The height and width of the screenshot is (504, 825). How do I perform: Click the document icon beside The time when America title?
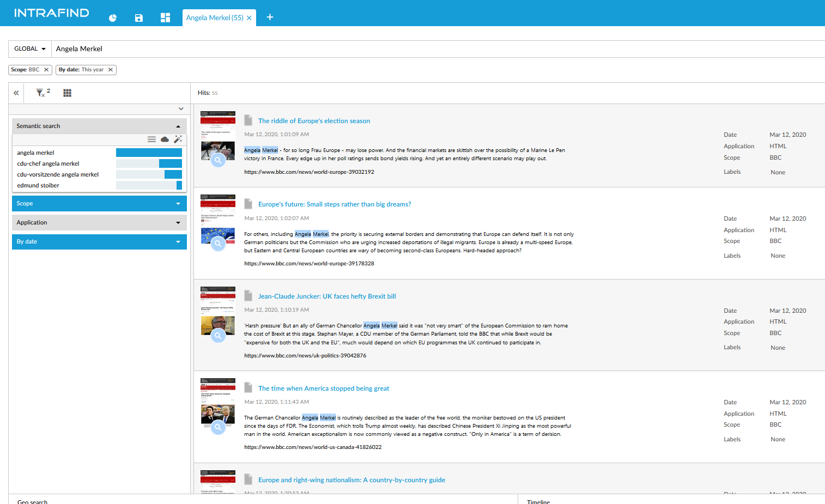click(248, 388)
